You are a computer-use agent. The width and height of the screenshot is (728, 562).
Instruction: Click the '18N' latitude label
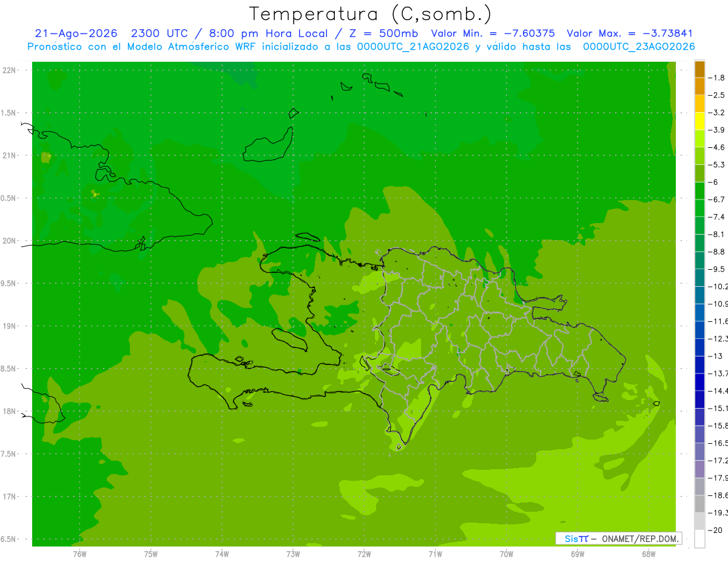coord(10,411)
